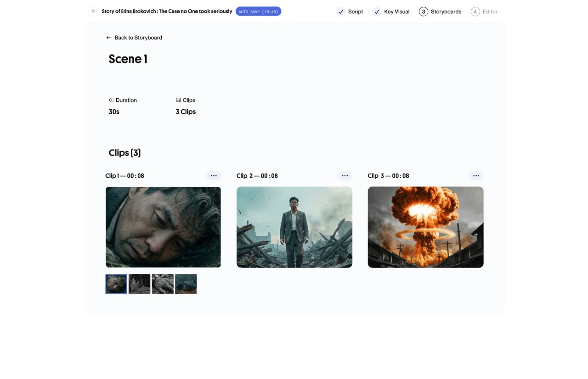Open the Clip 1 more options menu
Image resolution: width=588 pixels, height=379 pixels.
pos(214,176)
